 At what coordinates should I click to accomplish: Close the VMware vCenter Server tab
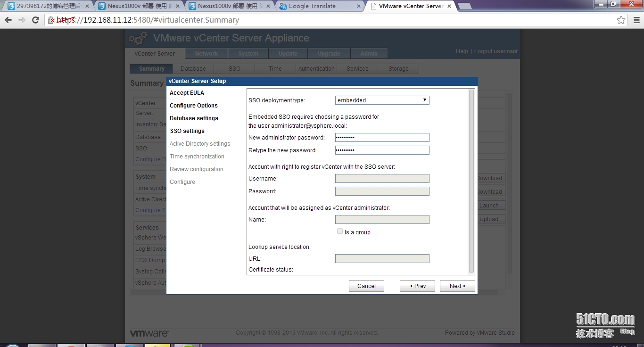click(449, 6)
